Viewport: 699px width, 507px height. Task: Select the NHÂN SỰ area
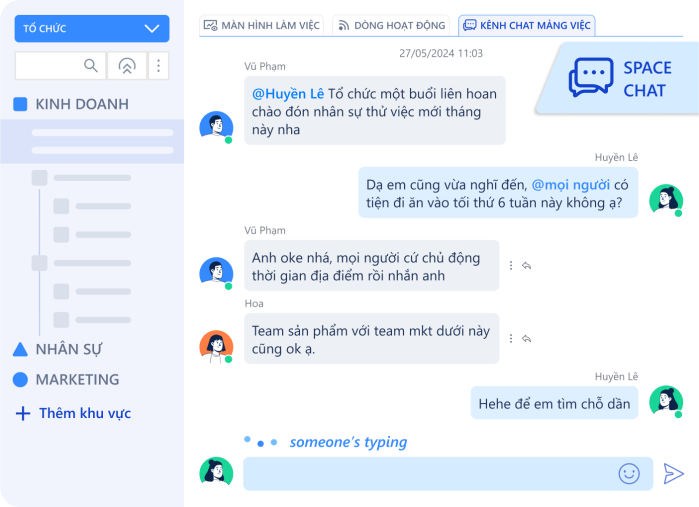point(69,349)
